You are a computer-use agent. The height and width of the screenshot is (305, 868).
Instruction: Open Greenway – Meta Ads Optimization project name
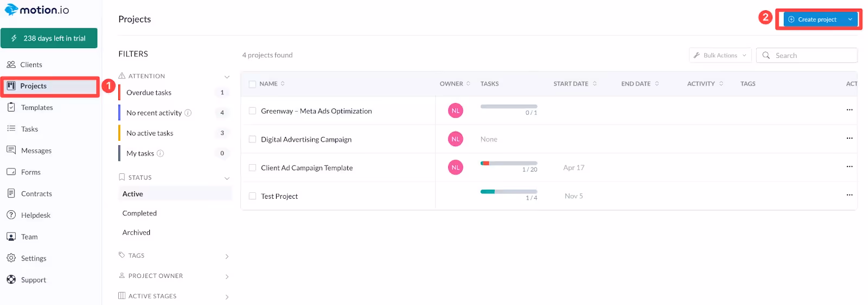316,111
